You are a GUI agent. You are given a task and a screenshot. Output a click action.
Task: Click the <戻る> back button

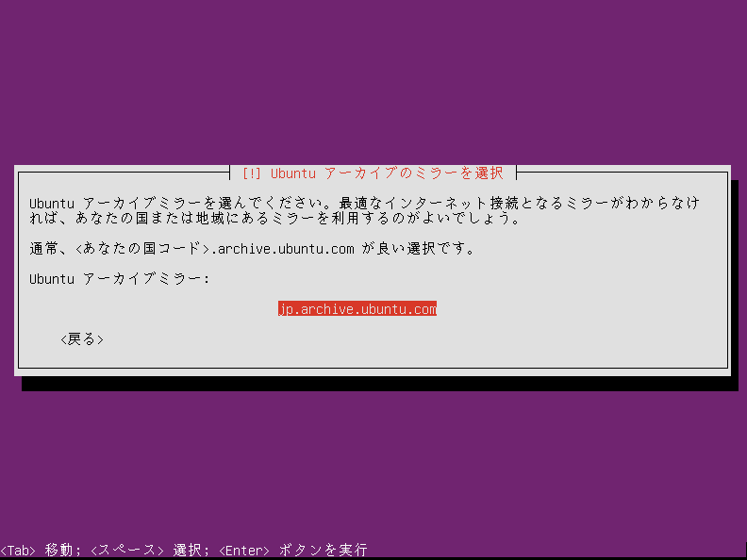82,339
